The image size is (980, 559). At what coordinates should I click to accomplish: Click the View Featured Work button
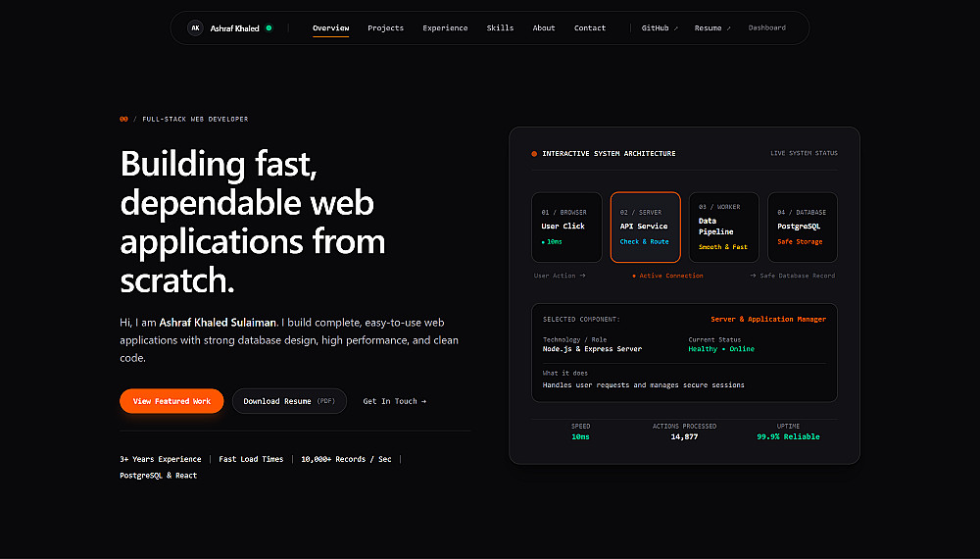coord(171,401)
